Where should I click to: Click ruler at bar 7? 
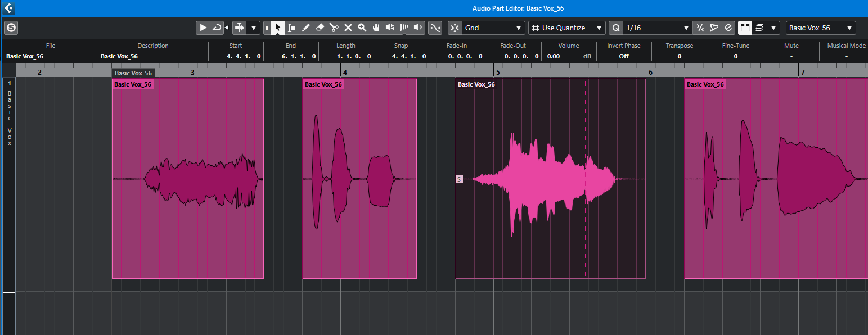click(803, 72)
